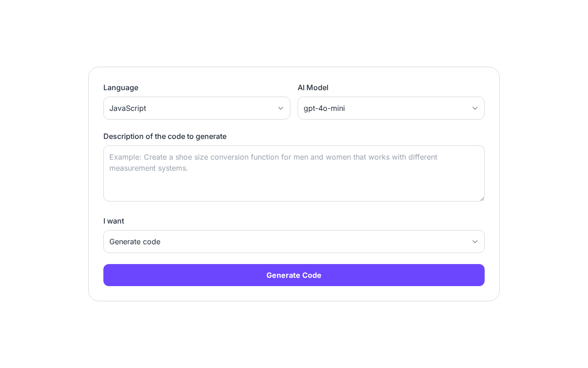588x368 pixels.
Task: Open the Language dropdown showing JavaScript
Action: (x=197, y=108)
